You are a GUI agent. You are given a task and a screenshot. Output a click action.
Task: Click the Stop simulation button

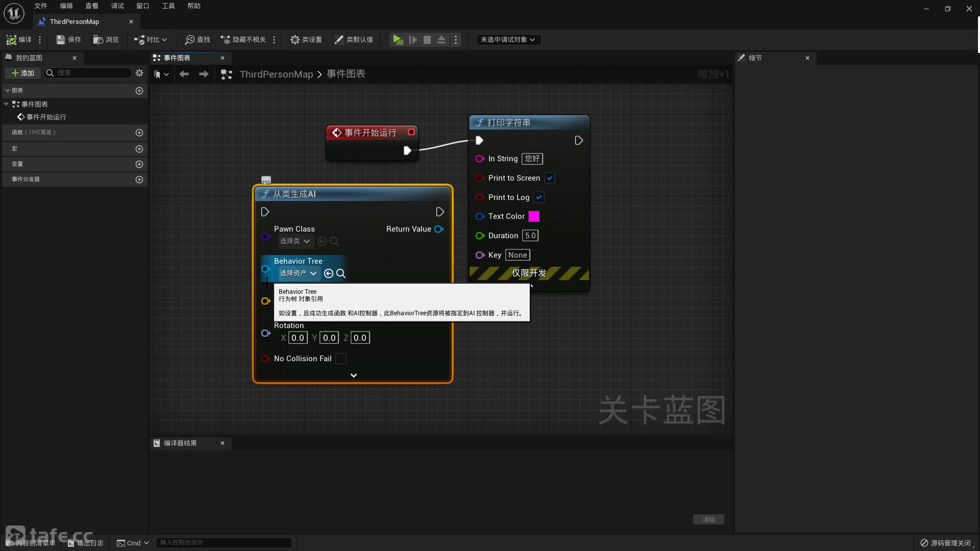click(427, 39)
